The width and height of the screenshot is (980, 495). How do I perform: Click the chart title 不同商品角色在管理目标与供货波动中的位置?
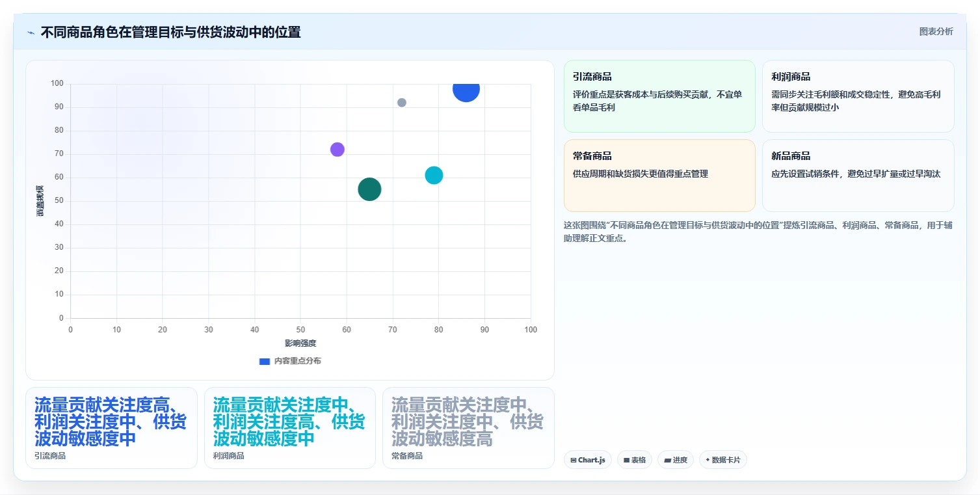coord(170,33)
